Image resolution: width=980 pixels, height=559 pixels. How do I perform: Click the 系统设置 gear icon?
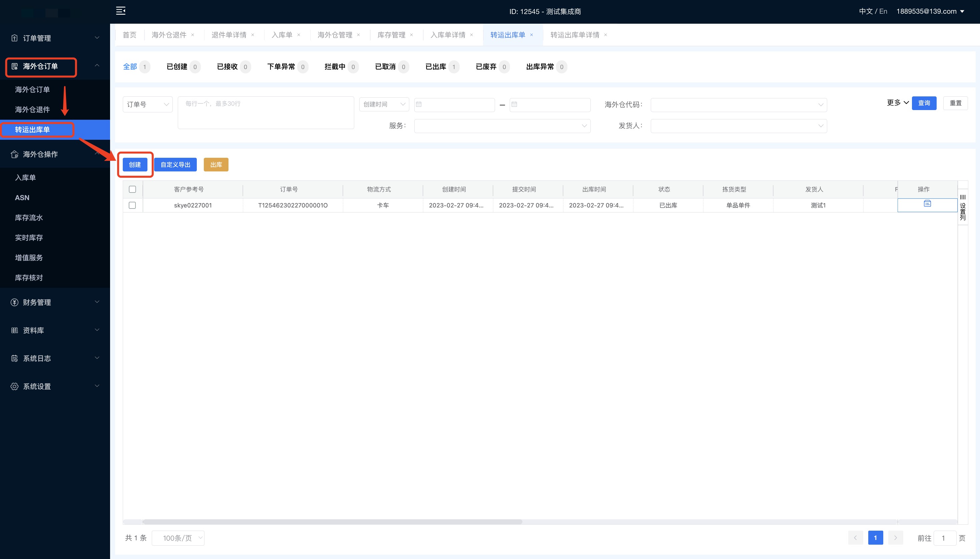click(15, 386)
